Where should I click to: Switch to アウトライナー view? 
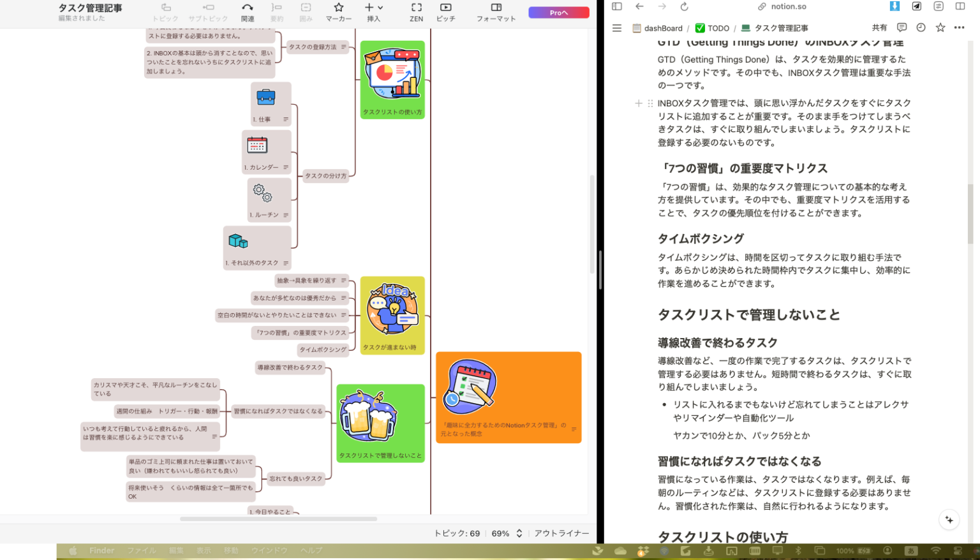563,533
